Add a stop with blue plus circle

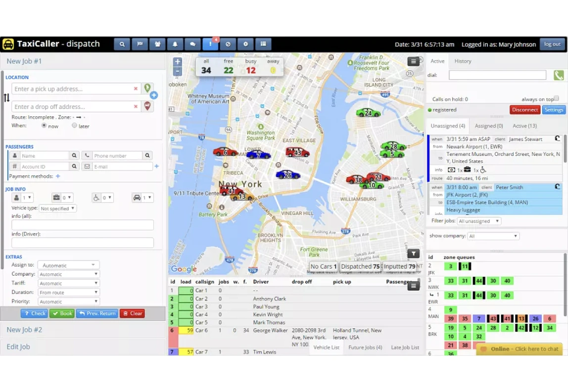[x=153, y=96]
